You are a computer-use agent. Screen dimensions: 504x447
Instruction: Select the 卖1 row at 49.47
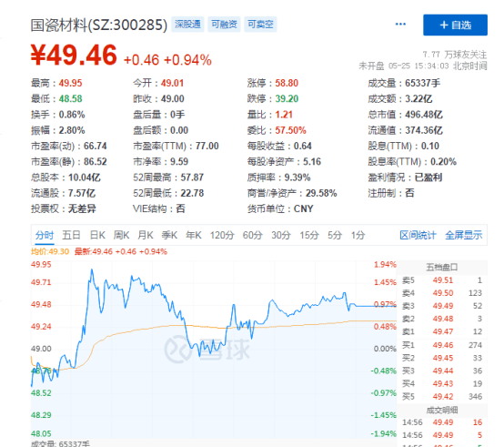(442, 331)
